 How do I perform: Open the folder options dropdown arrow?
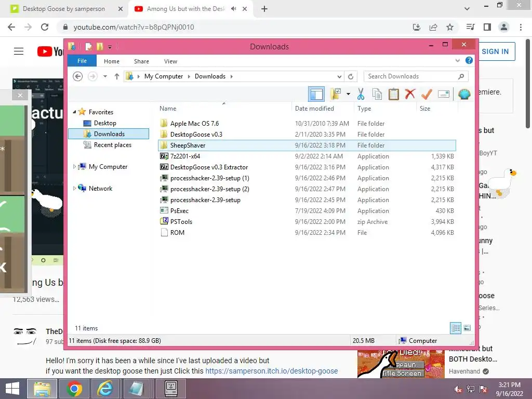click(348, 94)
